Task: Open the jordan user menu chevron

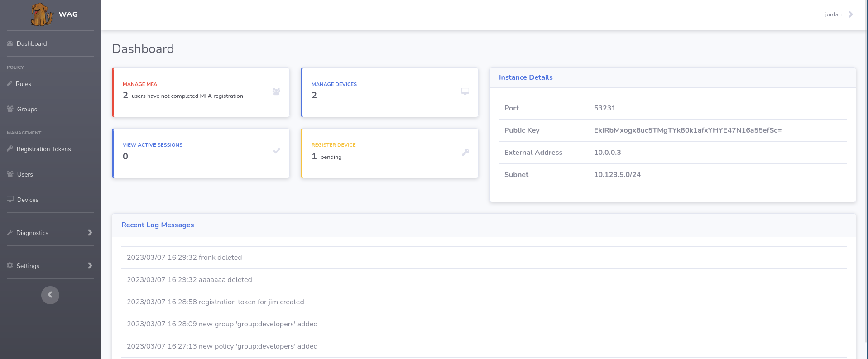Action: coord(851,14)
